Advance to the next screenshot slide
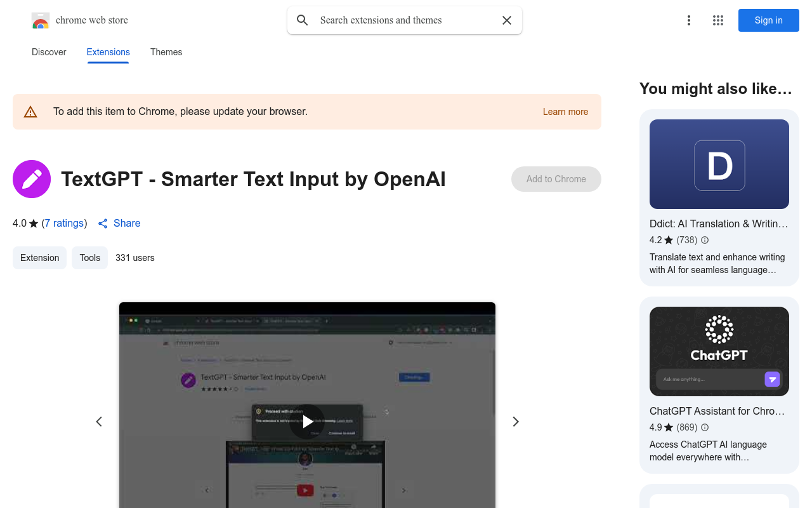Image resolution: width=812 pixels, height=508 pixels. tap(516, 422)
